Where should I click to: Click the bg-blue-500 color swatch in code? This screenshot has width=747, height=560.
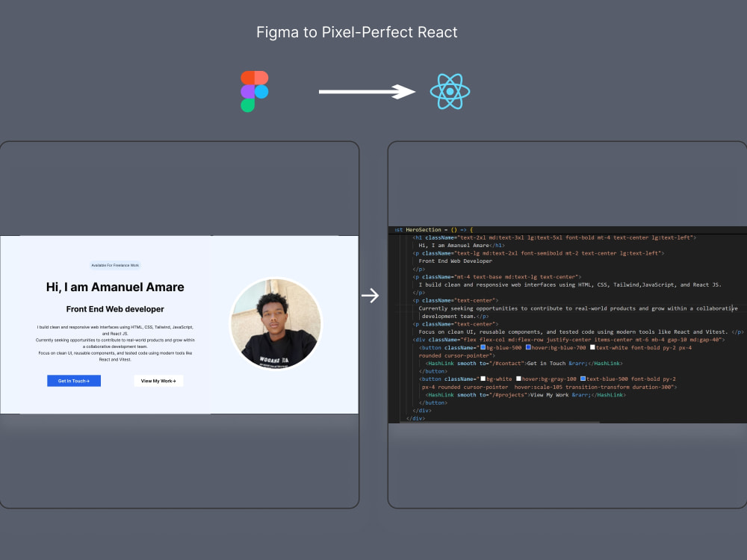point(483,348)
